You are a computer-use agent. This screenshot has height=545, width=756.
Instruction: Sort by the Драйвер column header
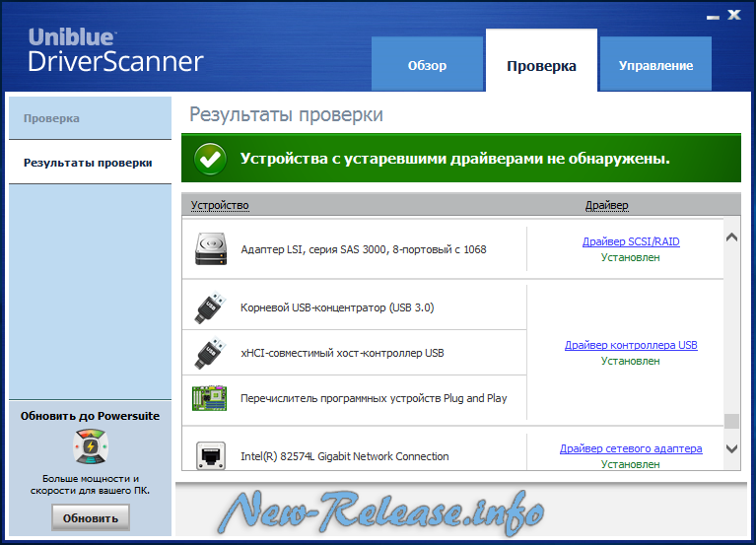click(606, 205)
